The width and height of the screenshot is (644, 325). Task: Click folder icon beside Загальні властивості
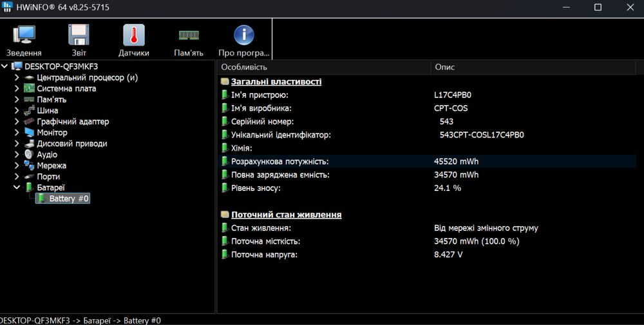point(225,81)
